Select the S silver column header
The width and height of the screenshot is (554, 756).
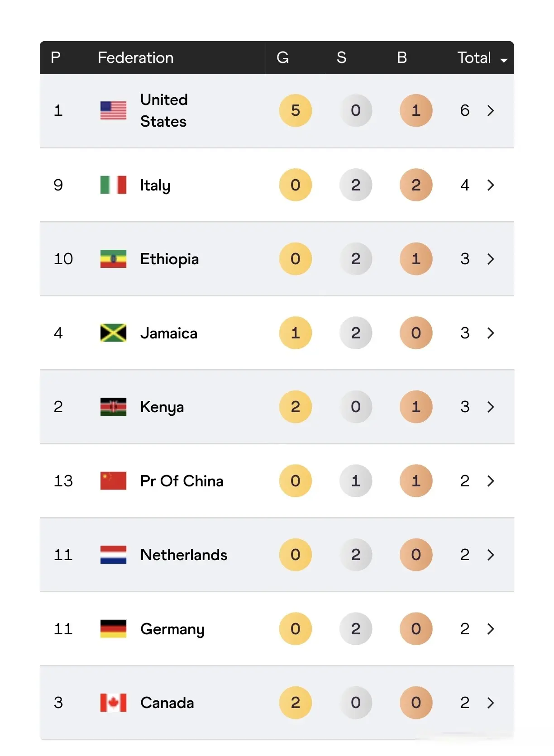[x=341, y=57]
